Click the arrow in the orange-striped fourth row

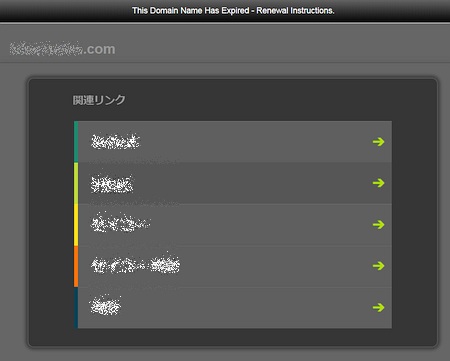tap(378, 266)
